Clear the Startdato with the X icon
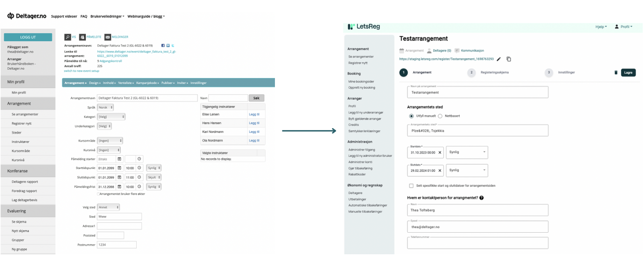Screen dimensions: 644x273 coord(439,153)
